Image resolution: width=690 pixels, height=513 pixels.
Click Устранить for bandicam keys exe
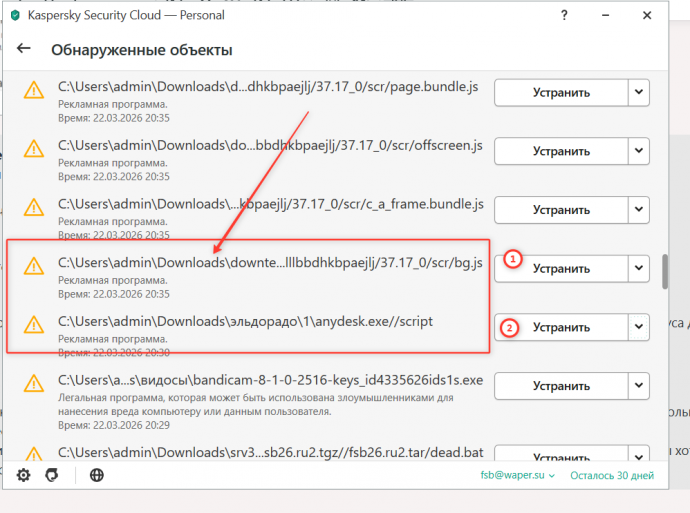click(561, 386)
